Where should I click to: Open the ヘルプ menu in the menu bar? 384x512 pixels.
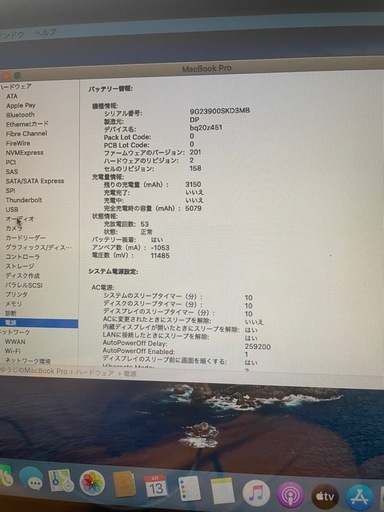45,33
